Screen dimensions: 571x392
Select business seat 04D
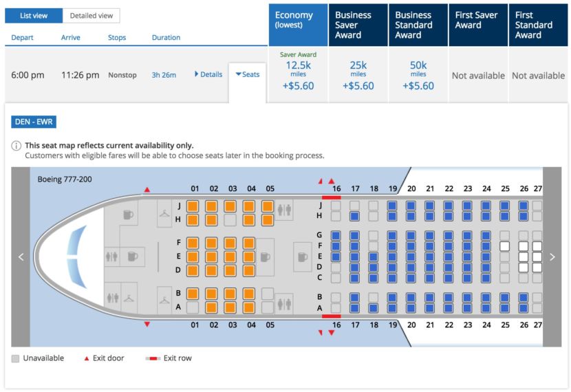pos(249,270)
